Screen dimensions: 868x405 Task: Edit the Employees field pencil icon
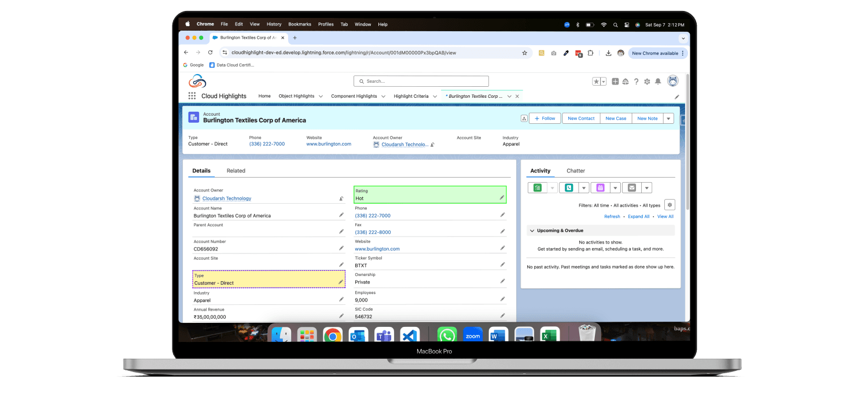click(x=502, y=299)
